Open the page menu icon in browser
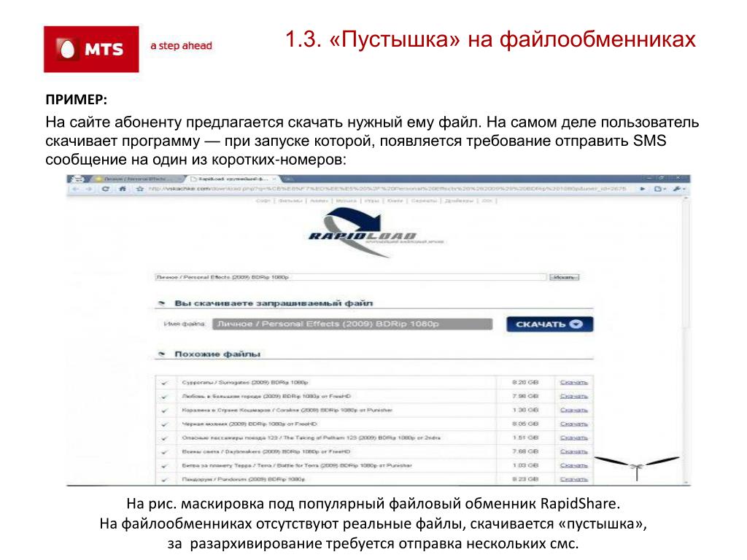Image resolution: width=747 pixels, height=560 pixels. point(659,189)
